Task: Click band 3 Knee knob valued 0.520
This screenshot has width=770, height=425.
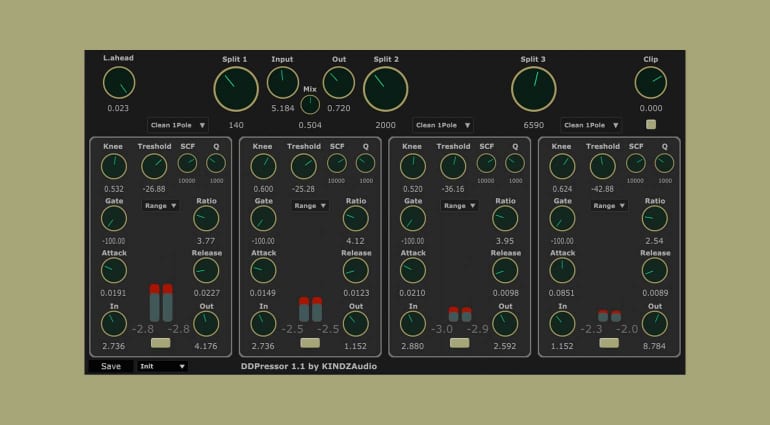Action: point(412,166)
